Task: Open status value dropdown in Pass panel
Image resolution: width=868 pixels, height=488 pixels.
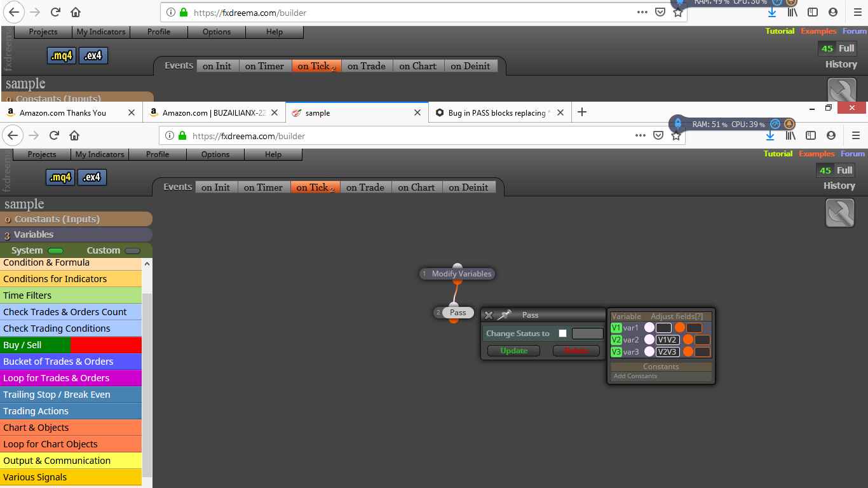Action: pyautogui.click(x=588, y=333)
